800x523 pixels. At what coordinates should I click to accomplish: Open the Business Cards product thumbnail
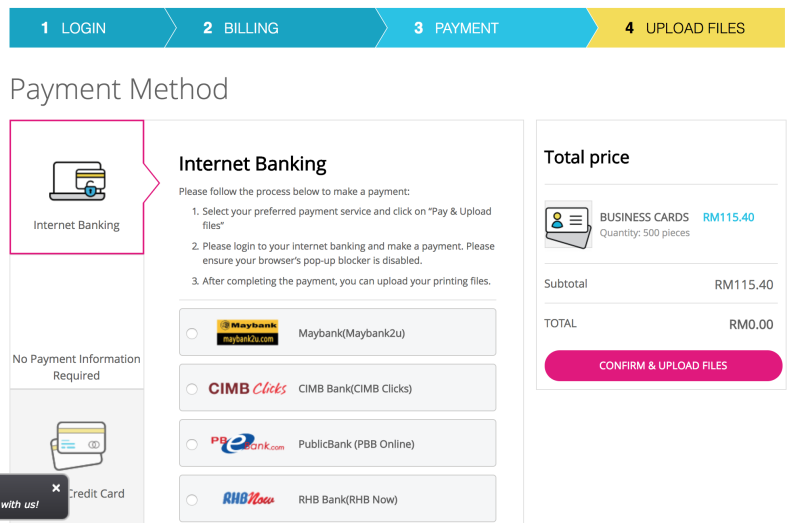(x=568, y=225)
